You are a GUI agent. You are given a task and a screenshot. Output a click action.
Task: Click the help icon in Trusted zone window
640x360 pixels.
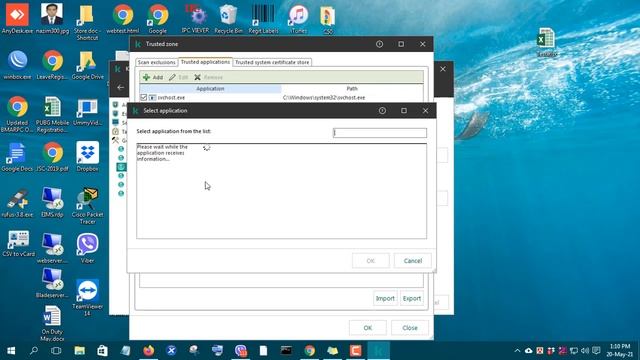click(x=379, y=44)
